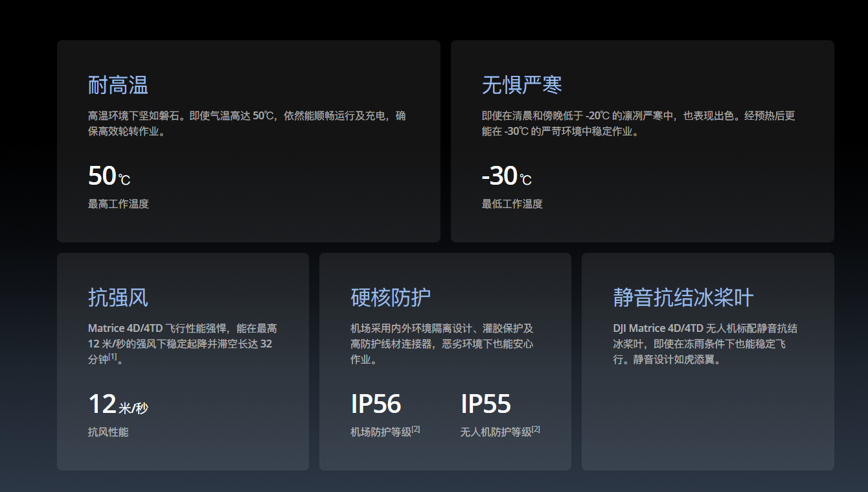This screenshot has height=492, width=868.
Task: Click the 最低工作温度 label
Action: pos(512,204)
